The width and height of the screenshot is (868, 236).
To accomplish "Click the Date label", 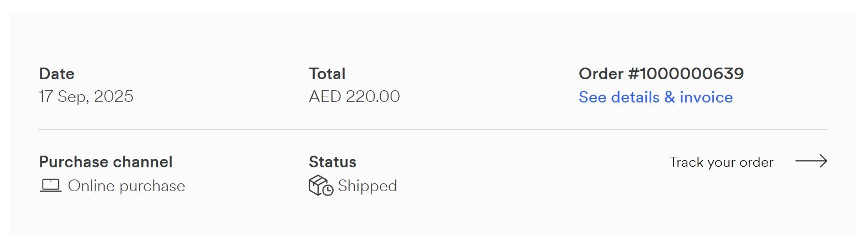I will [x=57, y=74].
